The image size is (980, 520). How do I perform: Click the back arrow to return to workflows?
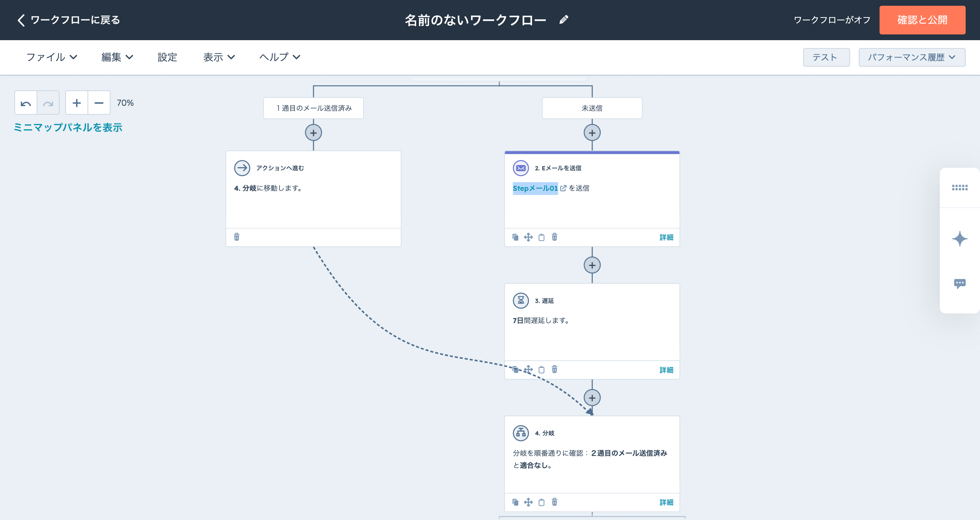(x=21, y=20)
